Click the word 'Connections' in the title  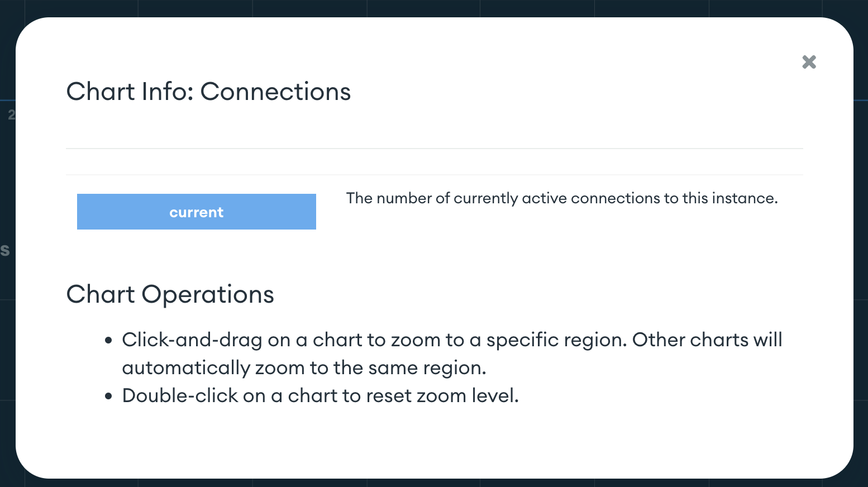pos(276,91)
